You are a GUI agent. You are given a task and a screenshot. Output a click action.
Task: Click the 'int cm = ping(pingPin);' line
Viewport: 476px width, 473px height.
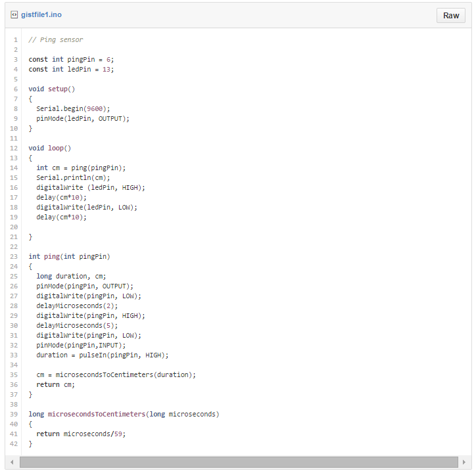click(81, 168)
